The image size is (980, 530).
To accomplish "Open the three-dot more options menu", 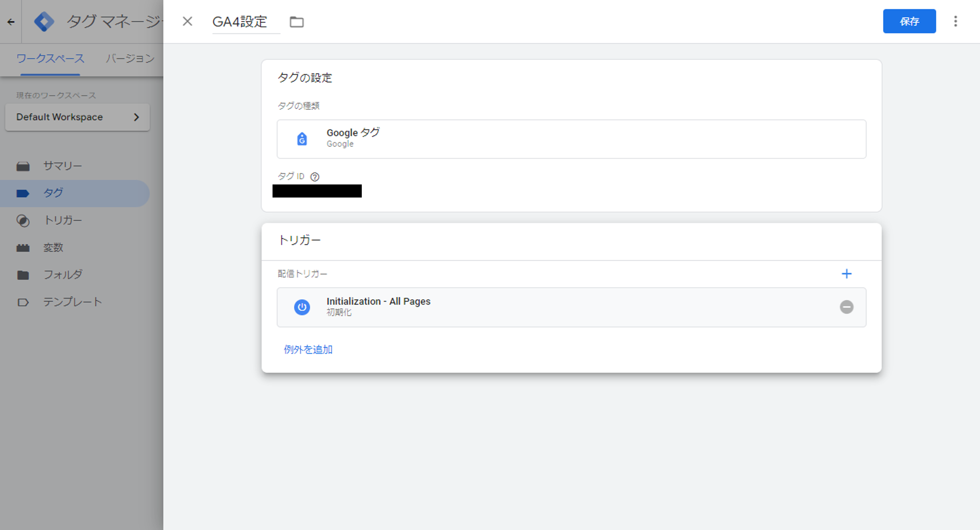I will click(x=955, y=21).
